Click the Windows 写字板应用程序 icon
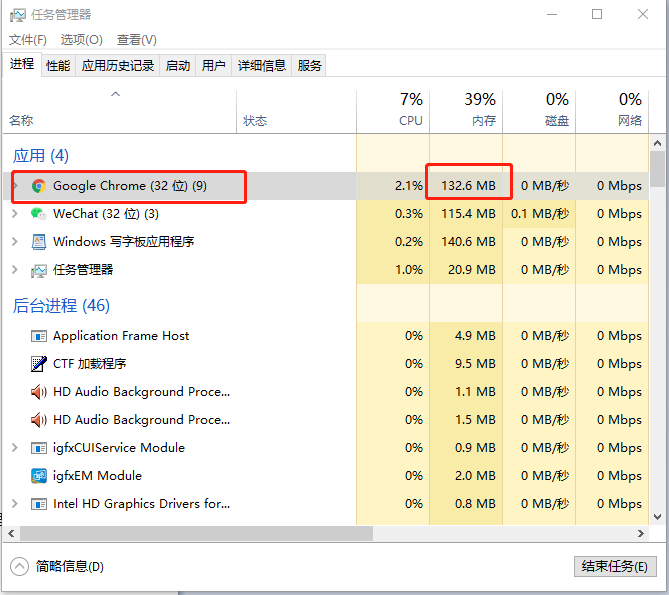This screenshot has height=595, width=669. coord(39,242)
